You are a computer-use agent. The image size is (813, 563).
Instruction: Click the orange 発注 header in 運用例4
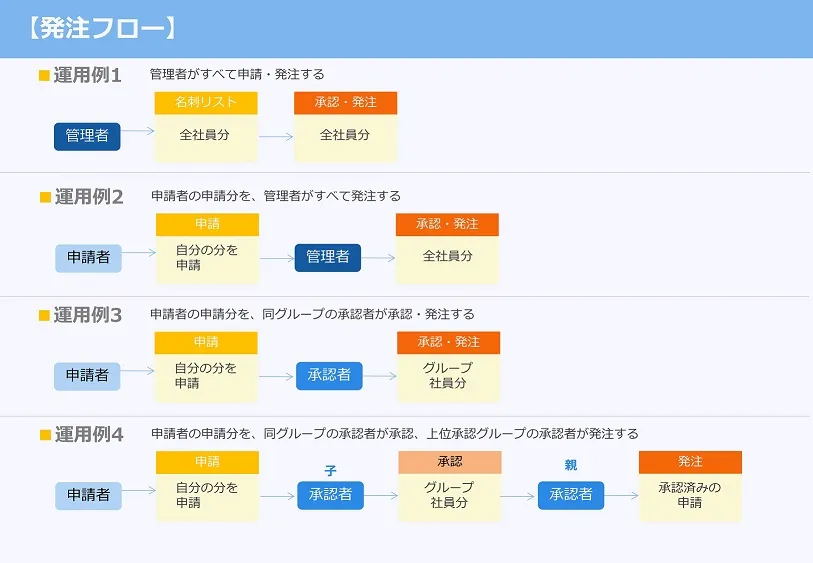pos(690,462)
